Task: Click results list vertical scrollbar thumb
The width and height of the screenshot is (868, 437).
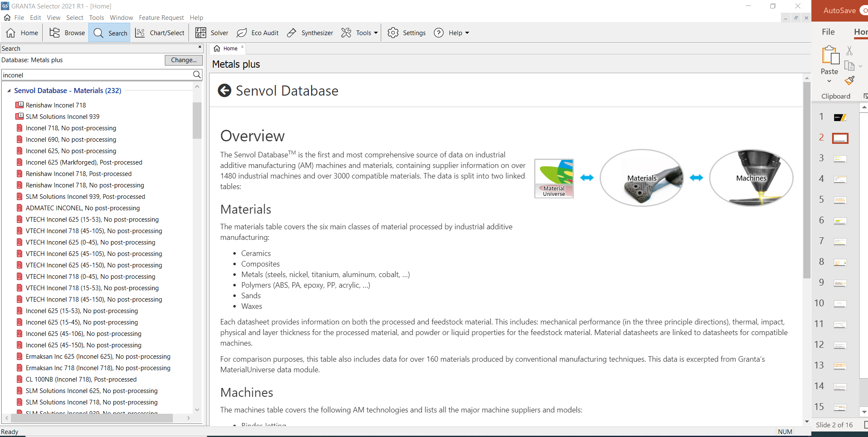Action: pyautogui.click(x=197, y=121)
